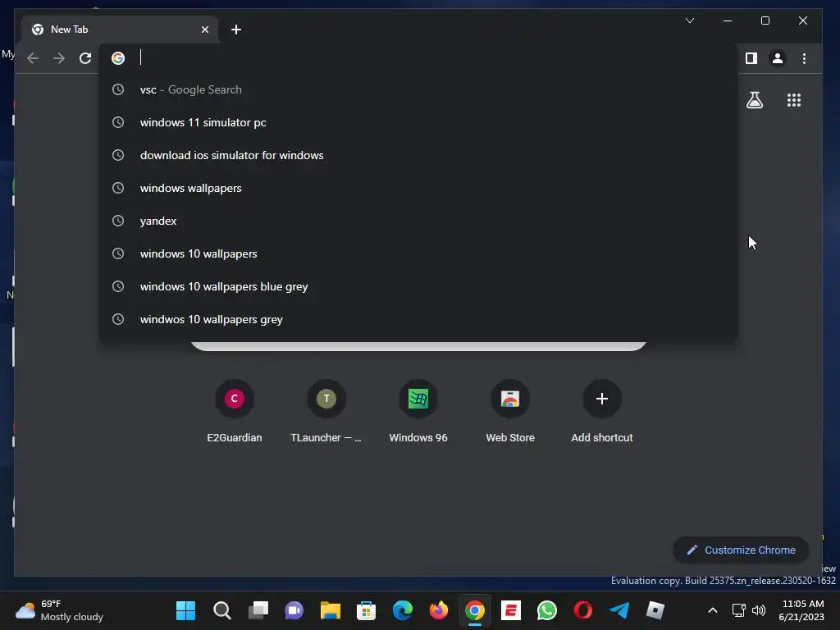
Task: Click the forward navigation arrow
Action: click(59, 58)
